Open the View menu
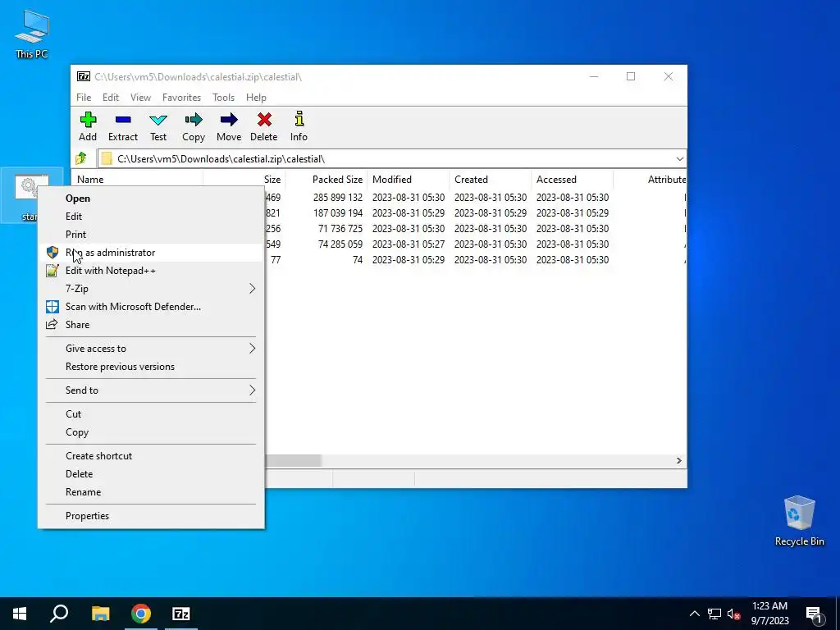Screen dimensions: 840x630 140,98
